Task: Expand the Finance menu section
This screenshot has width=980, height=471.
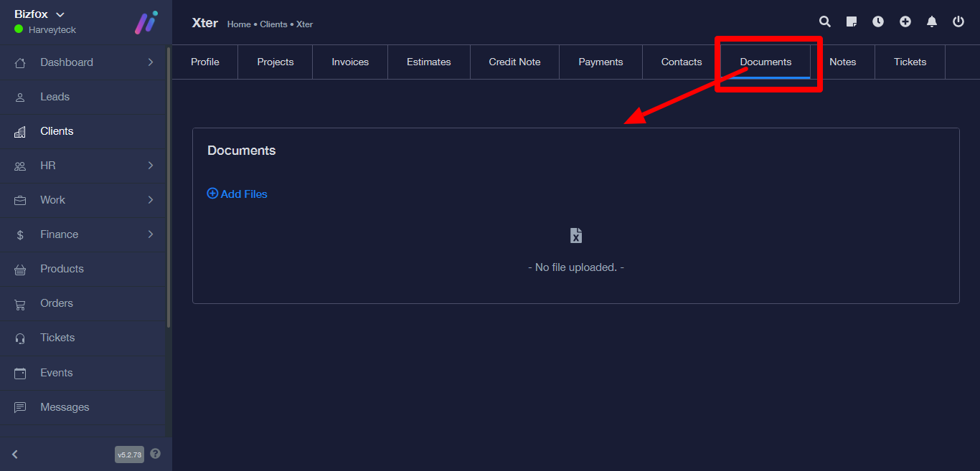Action: coord(151,234)
